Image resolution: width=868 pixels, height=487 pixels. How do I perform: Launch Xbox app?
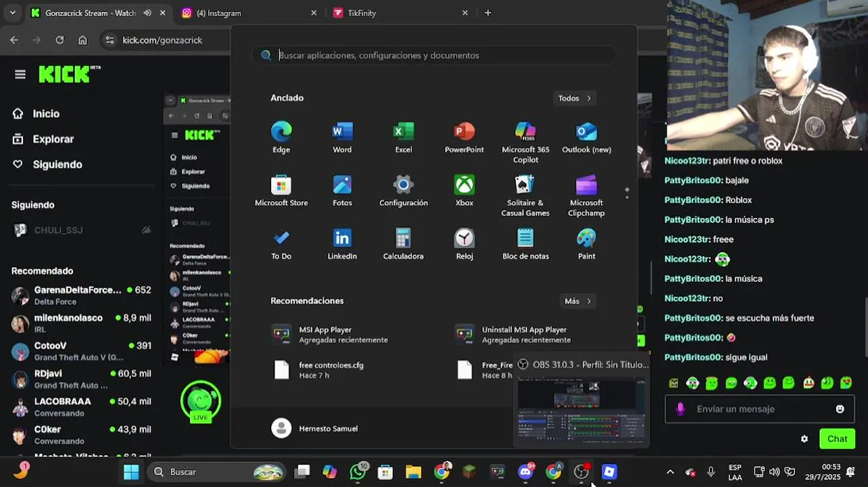pyautogui.click(x=464, y=191)
